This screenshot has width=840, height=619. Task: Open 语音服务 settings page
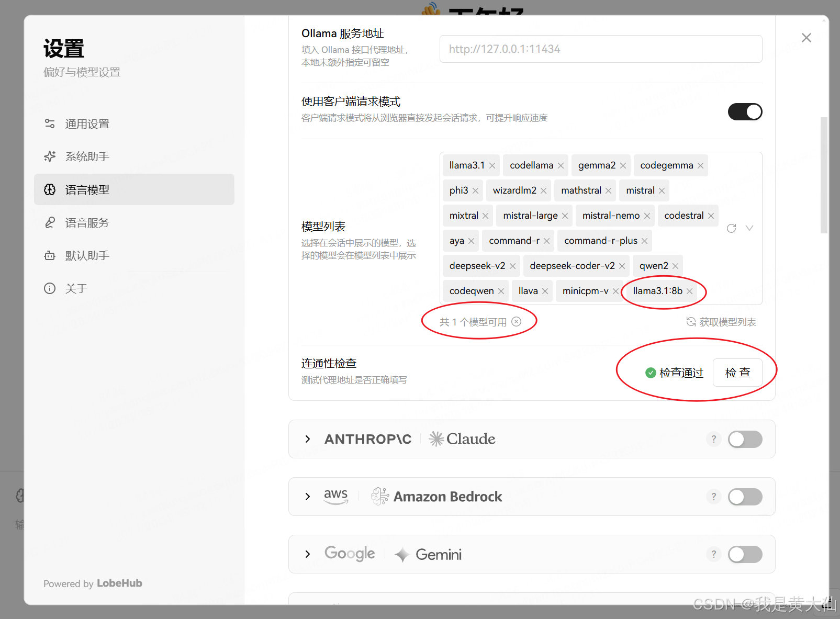click(134, 222)
